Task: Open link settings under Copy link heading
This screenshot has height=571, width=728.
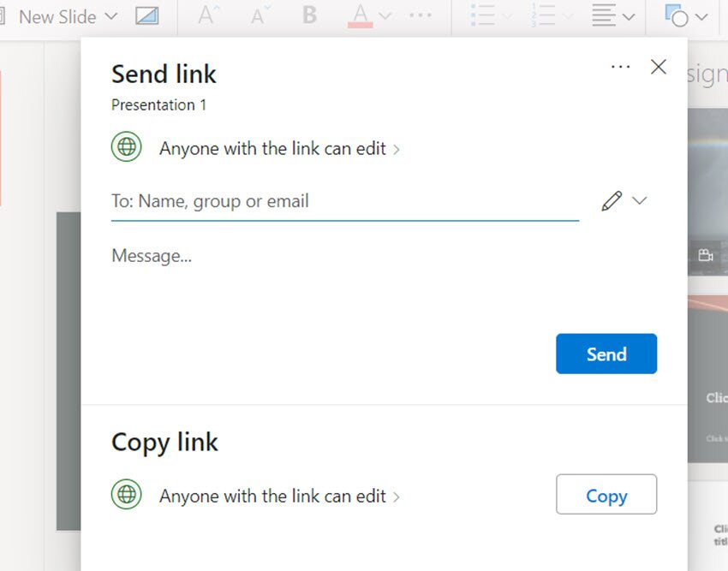Action: [279, 497]
